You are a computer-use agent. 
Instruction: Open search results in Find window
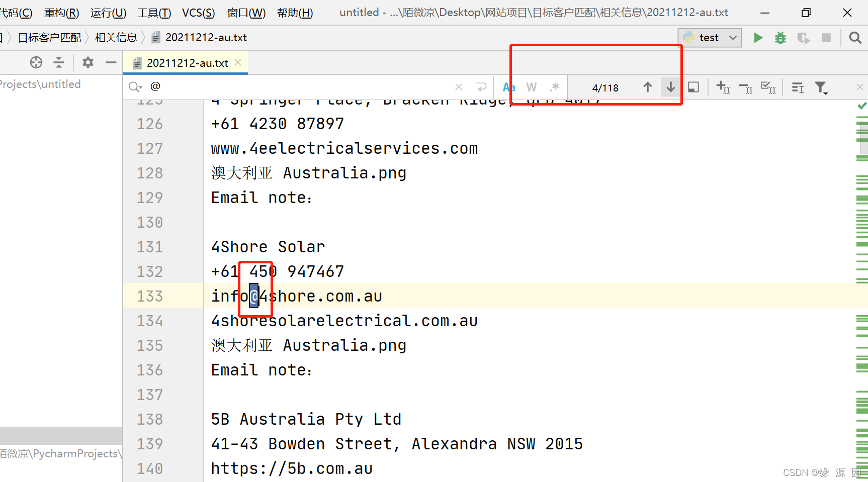[x=693, y=87]
